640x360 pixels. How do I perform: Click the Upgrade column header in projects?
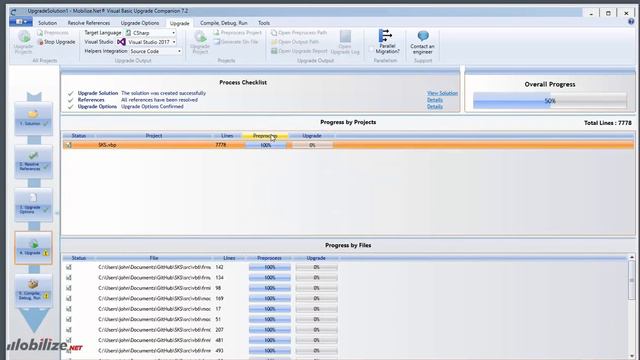click(312, 136)
